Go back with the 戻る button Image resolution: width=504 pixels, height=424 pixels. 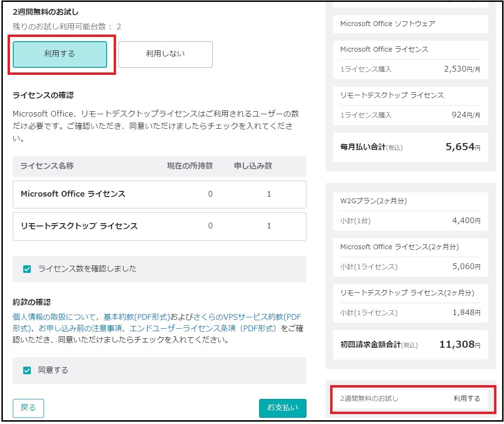pos(28,407)
